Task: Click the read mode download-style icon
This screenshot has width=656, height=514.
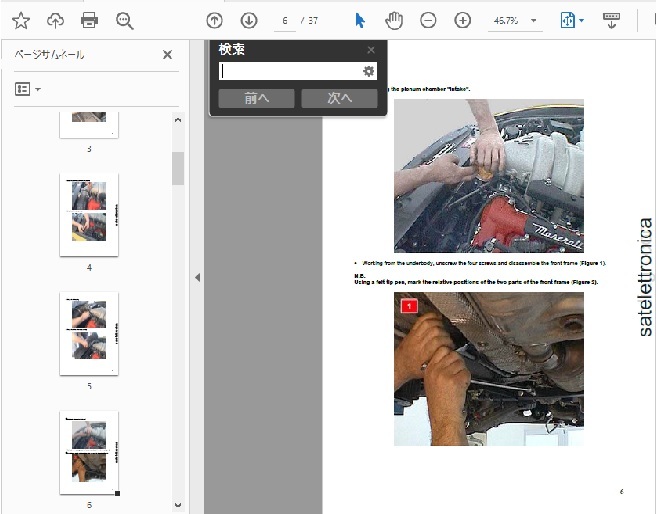Action: [x=611, y=20]
